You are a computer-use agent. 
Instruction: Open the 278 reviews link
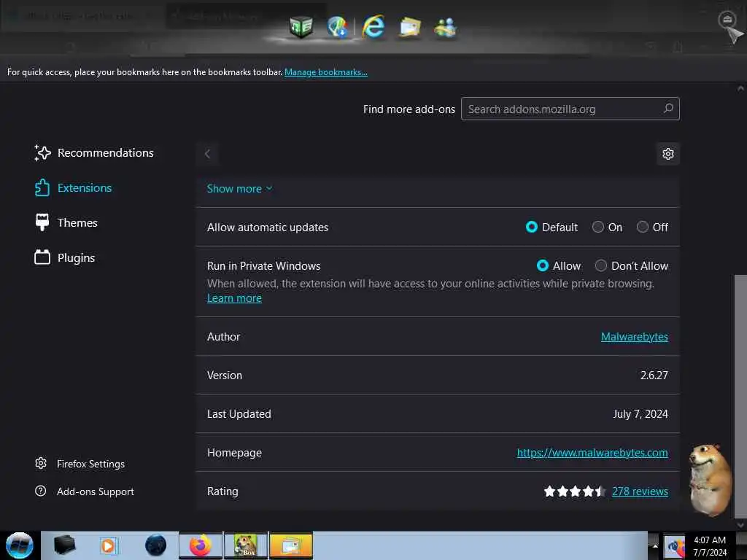point(640,491)
